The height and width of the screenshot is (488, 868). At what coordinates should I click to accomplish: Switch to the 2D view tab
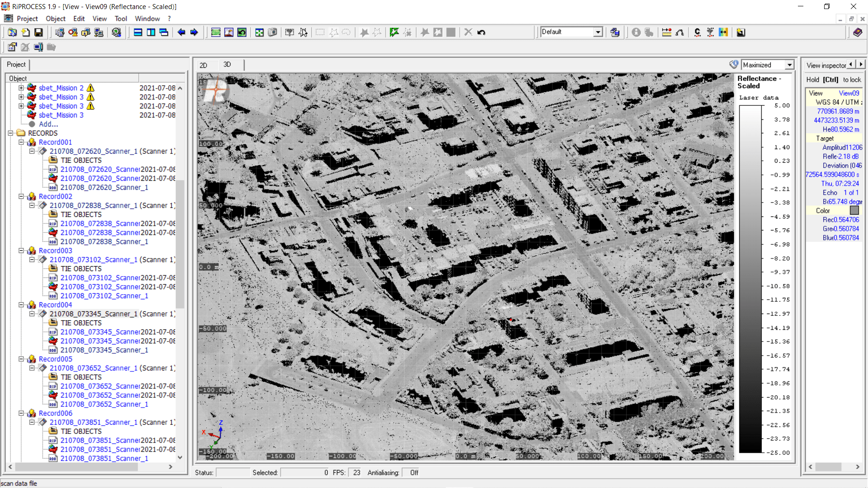click(203, 65)
